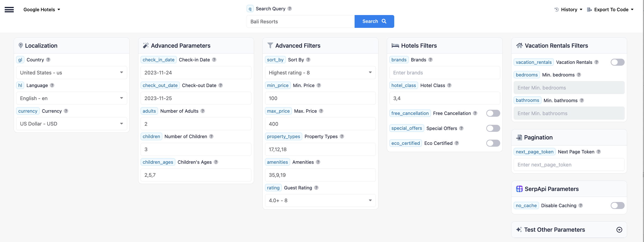The height and width of the screenshot is (242, 644).
Task: Open the Country dropdown showing United States
Action: (x=71, y=72)
